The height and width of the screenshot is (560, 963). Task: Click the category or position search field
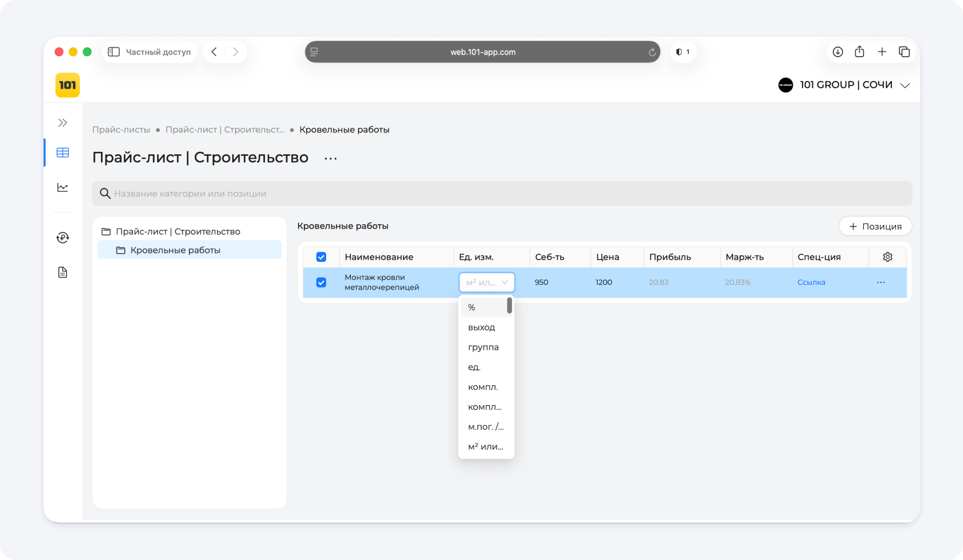pos(502,194)
